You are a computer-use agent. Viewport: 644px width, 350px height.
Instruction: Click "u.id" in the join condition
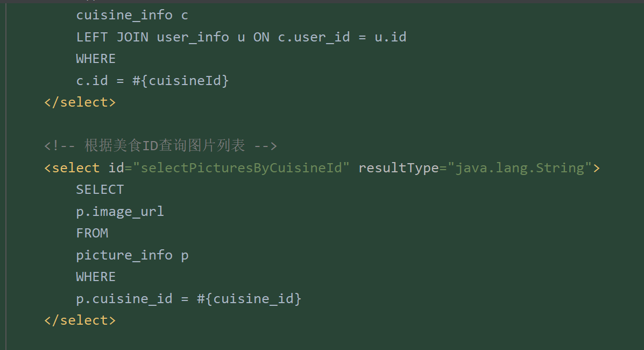pyautogui.click(x=390, y=37)
